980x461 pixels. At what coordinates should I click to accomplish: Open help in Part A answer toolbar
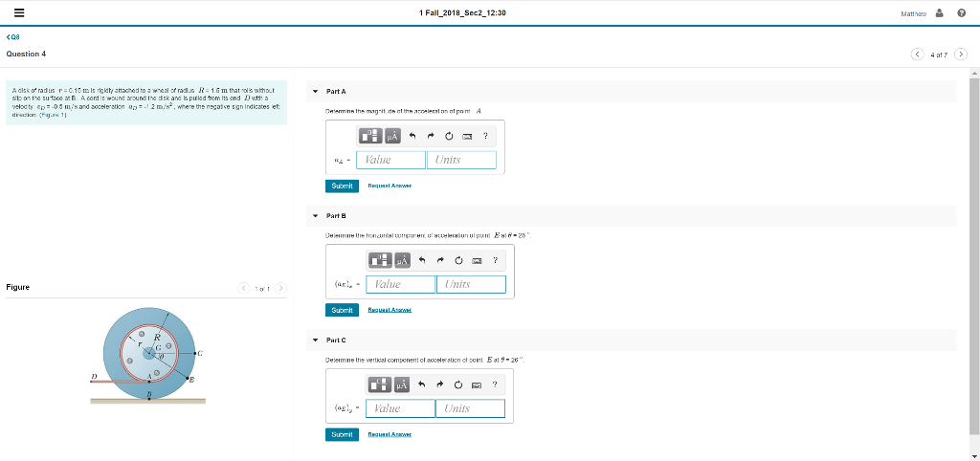tap(485, 135)
